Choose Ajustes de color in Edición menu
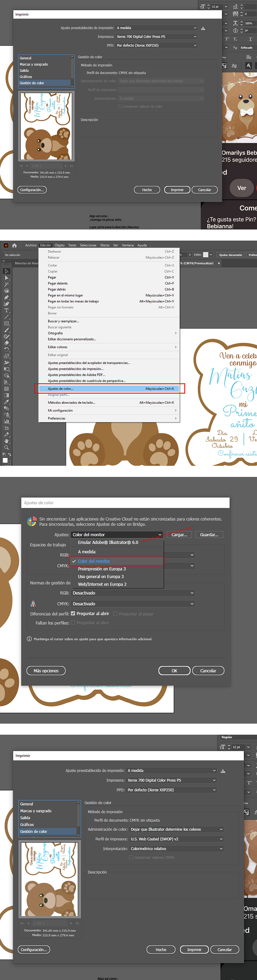Viewport: 257px width, 980px height. pos(109,389)
